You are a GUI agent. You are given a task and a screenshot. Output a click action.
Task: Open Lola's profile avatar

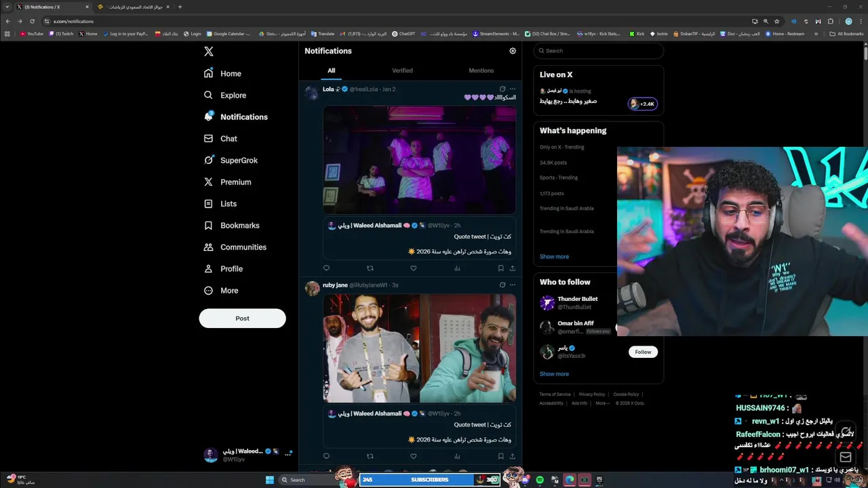point(312,93)
